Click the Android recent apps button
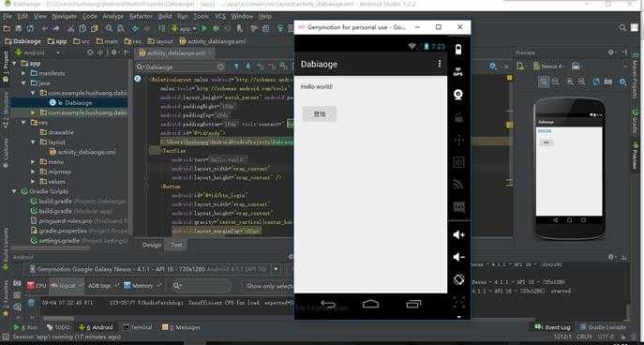This screenshot has height=345, width=644. coord(413,304)
